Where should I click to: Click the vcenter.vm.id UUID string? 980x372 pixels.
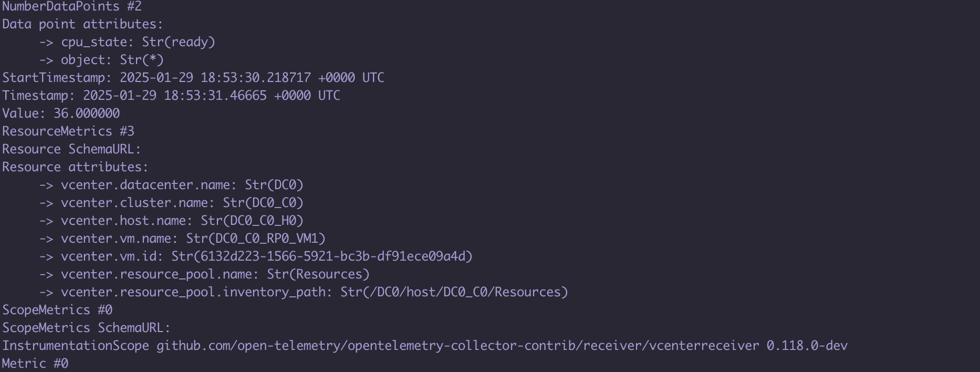322,256
